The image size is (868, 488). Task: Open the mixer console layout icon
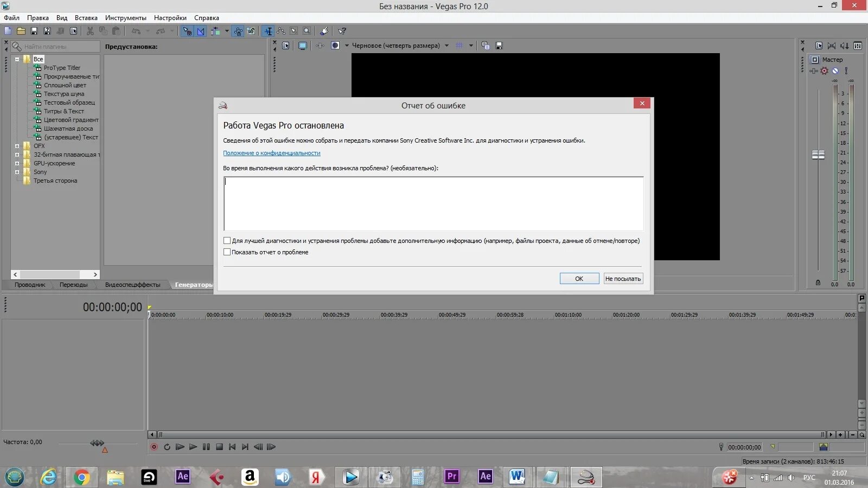click(858, 46)
